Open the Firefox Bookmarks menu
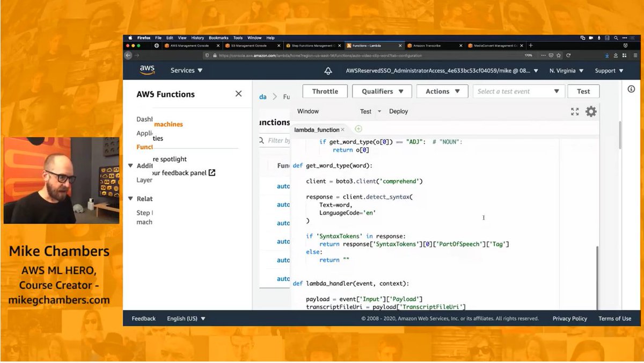Image resolution: width=644 pixels, height=363 pixels. pos(218,38)
